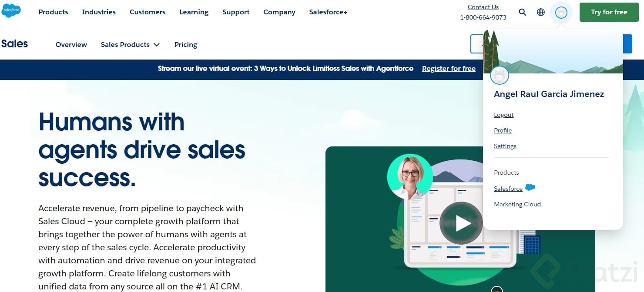Click the Salesforce cloud icon beside product link
The image size is (644, 292).
point(530,187)
